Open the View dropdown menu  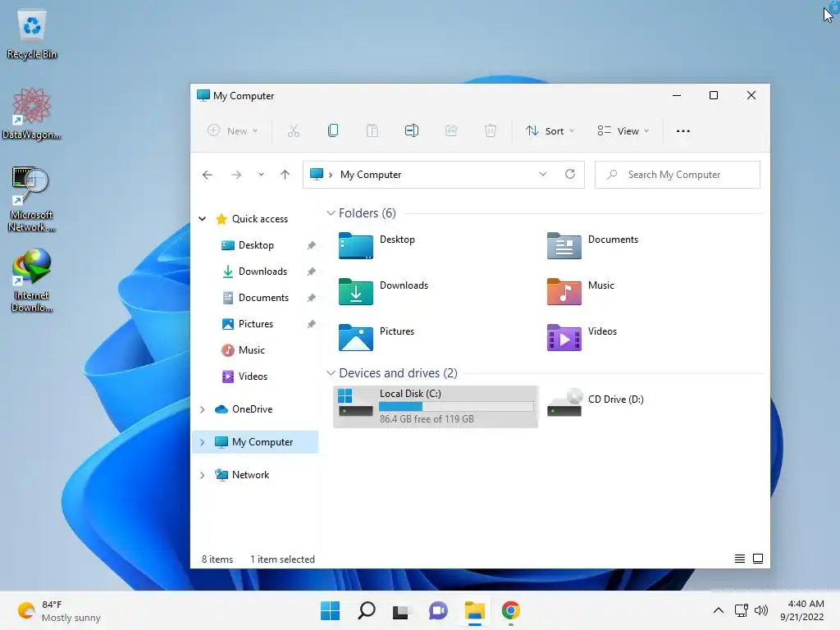pos(623,130)
